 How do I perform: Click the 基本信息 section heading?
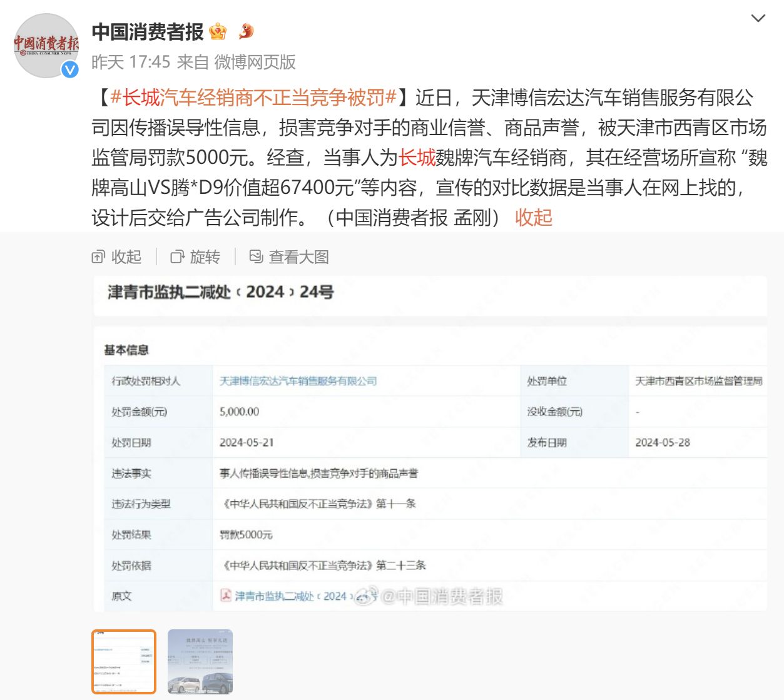pyautogui.click(x=126, y=350)
